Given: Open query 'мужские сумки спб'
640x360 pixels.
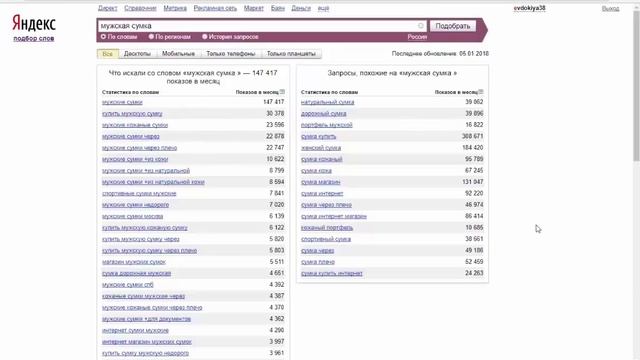Looking at the screenshot, I should 128,285.
